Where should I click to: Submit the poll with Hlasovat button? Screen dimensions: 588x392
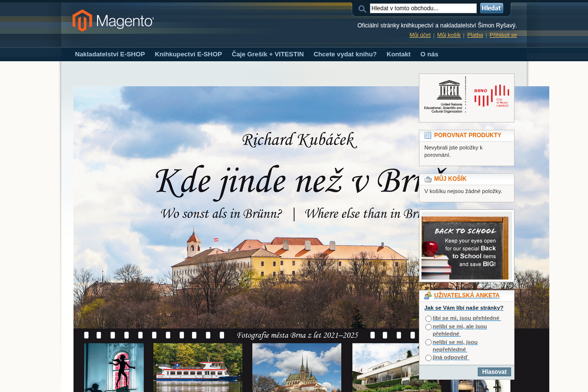[x=494, y=372]
